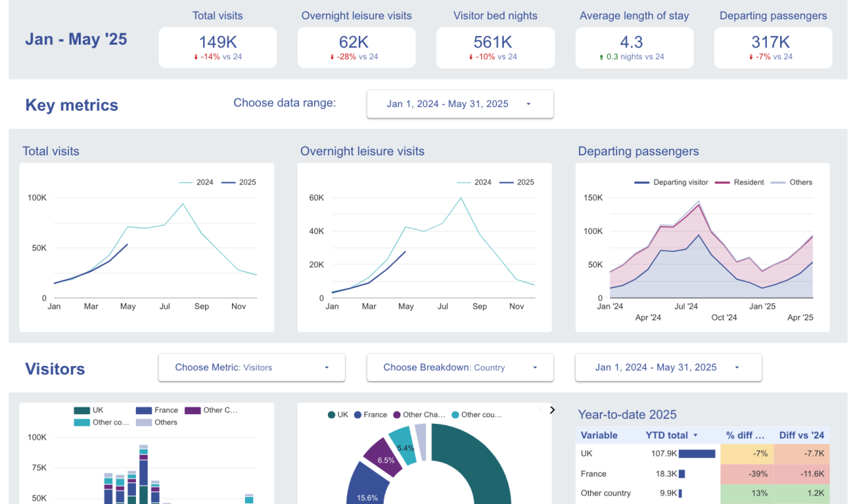
Task: Click the Other Cha... entry in donut legend
Action: tap(419, 415)
